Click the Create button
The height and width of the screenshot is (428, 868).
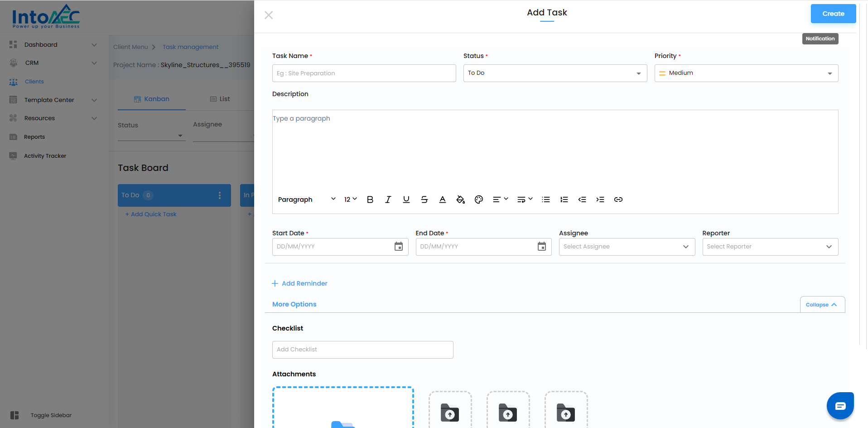(x=833, y=14)
